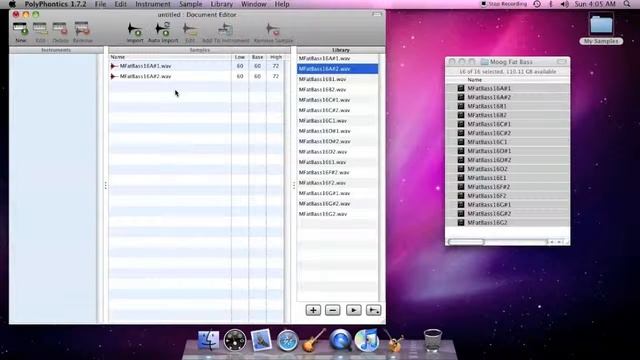Click the sample Edit waveform icon
Screen dimensions: 640x360
click(190, 29)
